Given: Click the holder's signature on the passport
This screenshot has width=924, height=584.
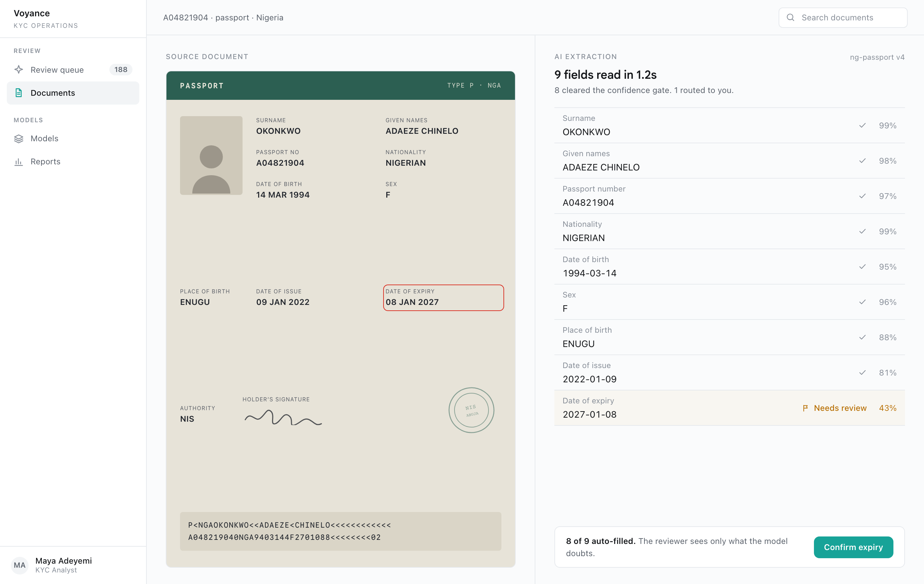Looking at the screenshot, I should point(283,418).
